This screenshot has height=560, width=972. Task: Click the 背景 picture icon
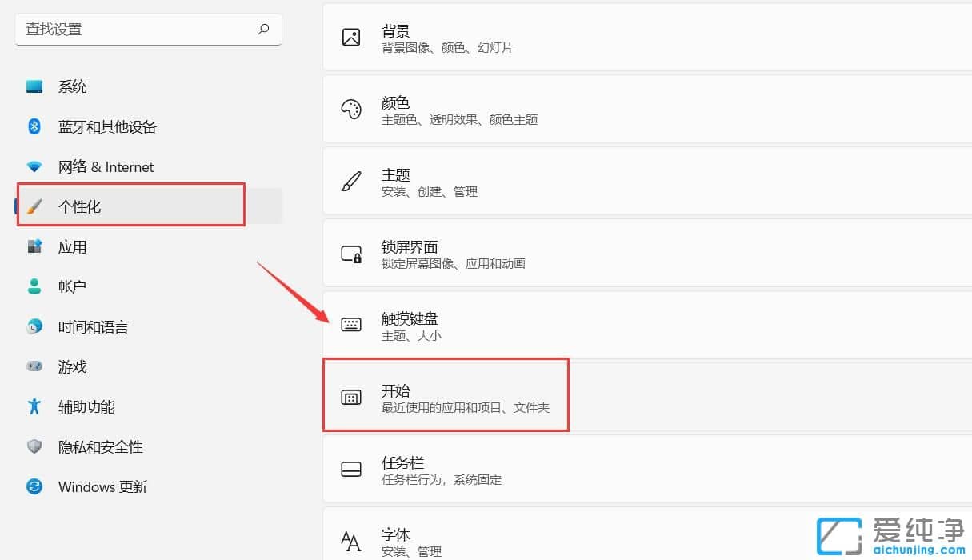[351, 38]
